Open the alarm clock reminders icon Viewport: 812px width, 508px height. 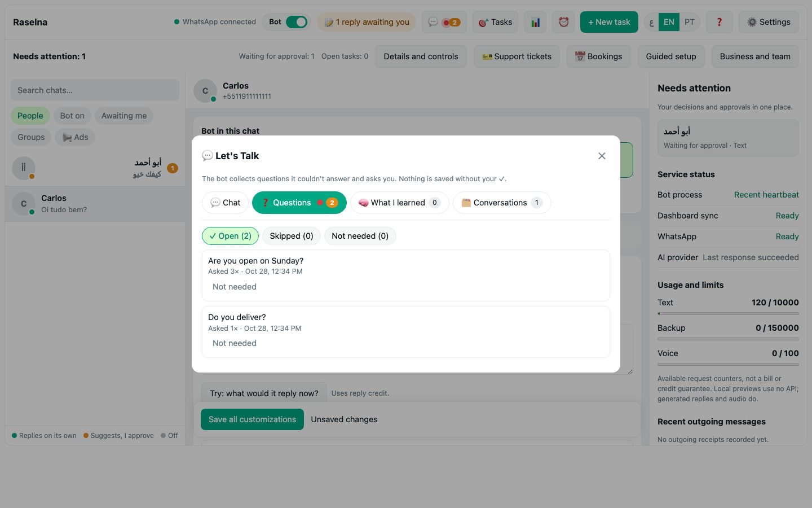coord(563,22)
